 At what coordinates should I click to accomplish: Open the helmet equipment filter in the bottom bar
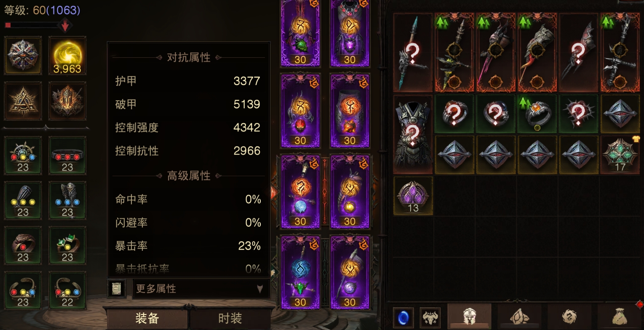(469, 317)
